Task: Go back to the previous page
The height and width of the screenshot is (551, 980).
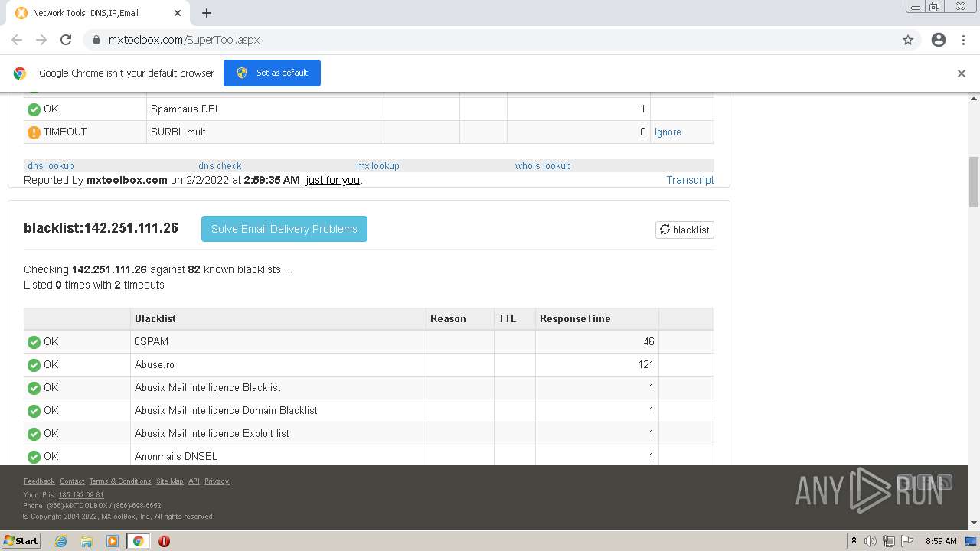Action: tap(17, 40)
